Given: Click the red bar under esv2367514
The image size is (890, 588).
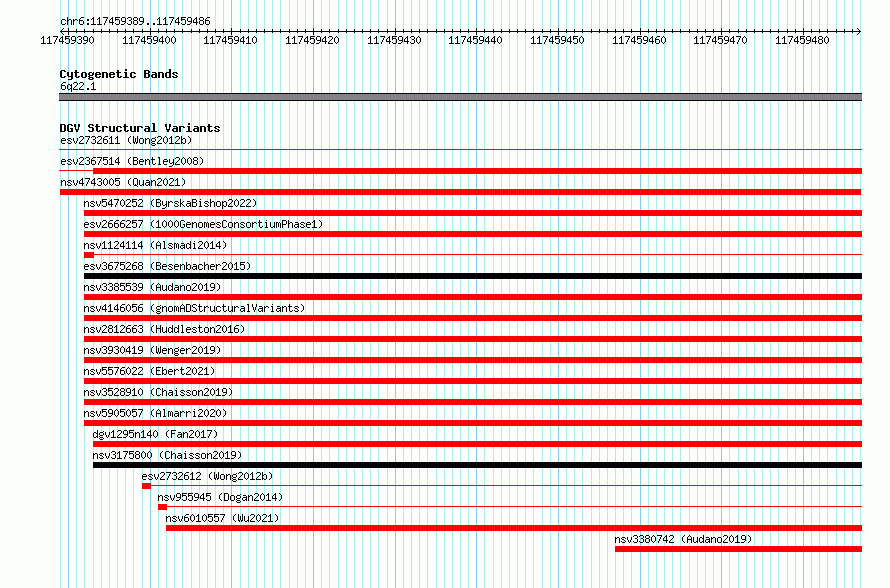Looking at the screenshot, I should 477,171.
